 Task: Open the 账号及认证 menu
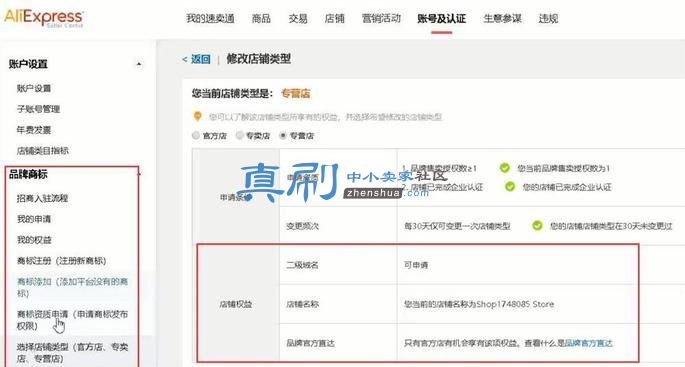coord(441,19)
